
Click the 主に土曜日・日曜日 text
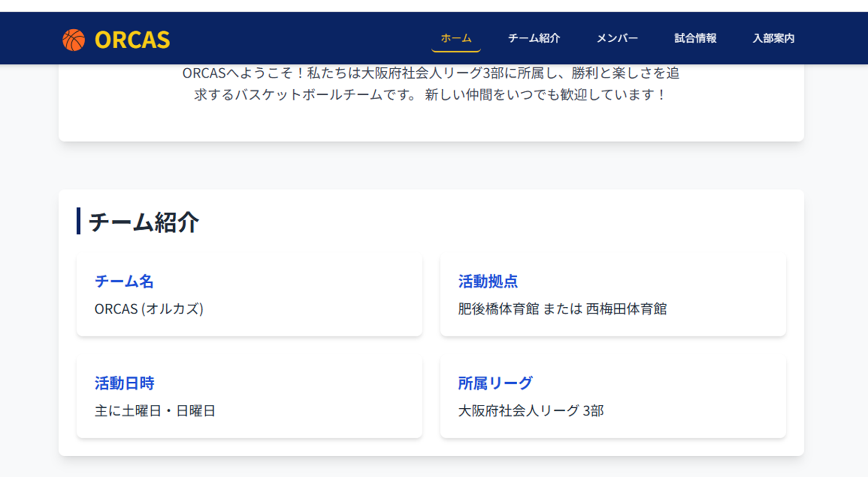[x=155, y=411]
